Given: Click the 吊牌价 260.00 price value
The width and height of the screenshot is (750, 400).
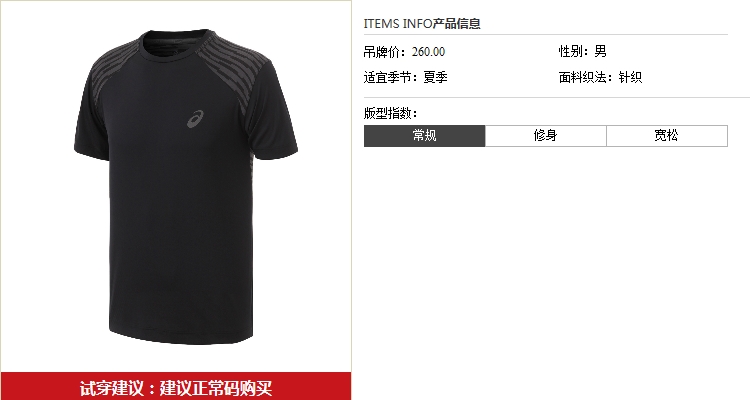Looking at the screenshot, I should (429, 52).
